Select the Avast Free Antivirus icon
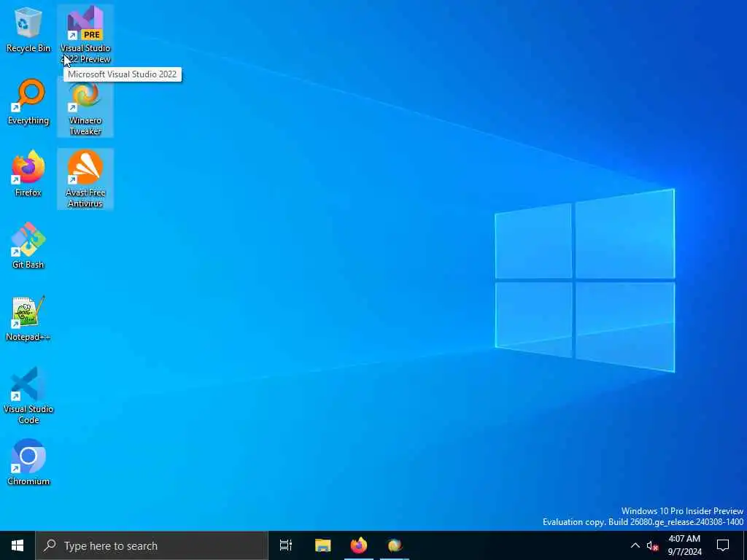Viewport: 747px width, 560px height. pos(85,179)
